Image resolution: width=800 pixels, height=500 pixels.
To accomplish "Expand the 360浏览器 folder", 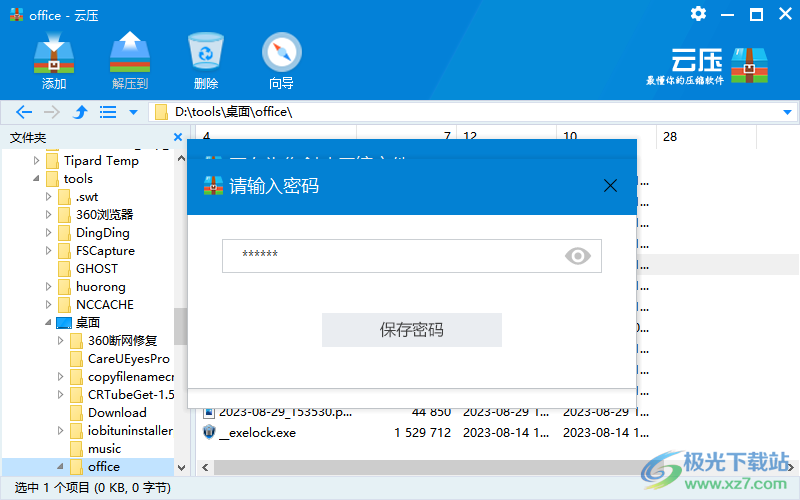I will (x=48, y=214).
